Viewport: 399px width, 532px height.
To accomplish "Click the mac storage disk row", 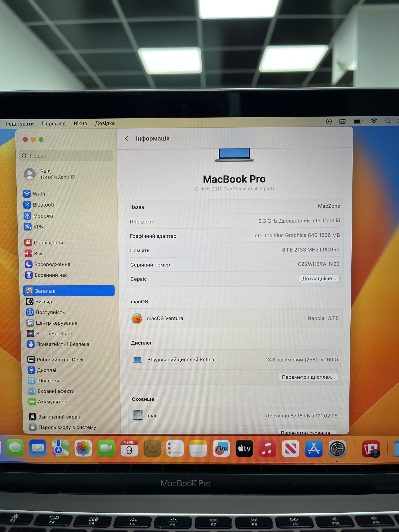I will coord(234,415).
